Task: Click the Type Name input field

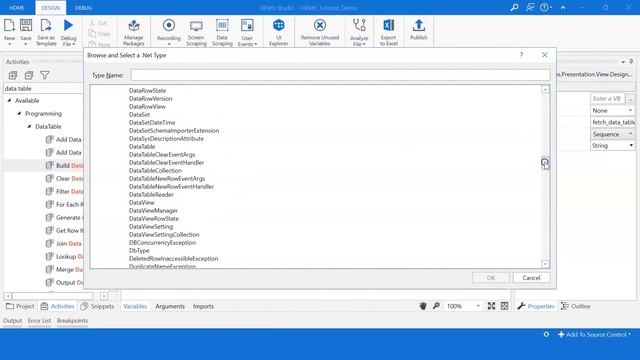Action: click(x=340, y=75)
